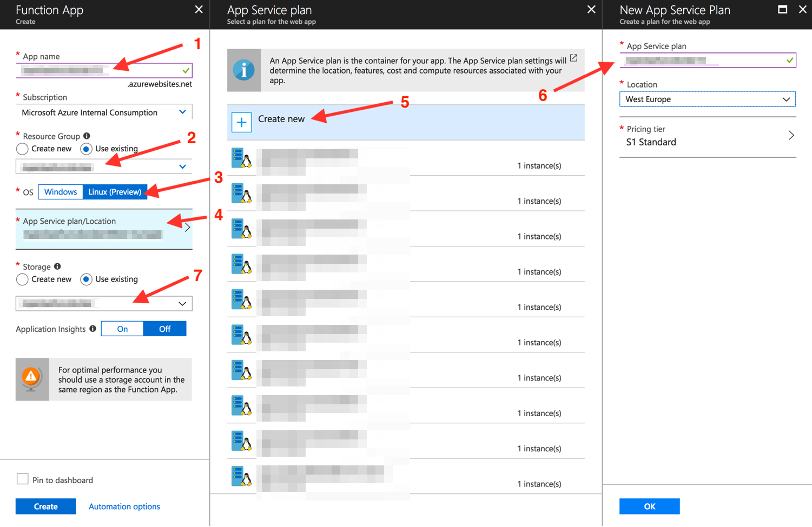Image resolution: width=812 pixels, height=527 pixels.
Task: Open App Service plan/Location setting
Action: 104,229
